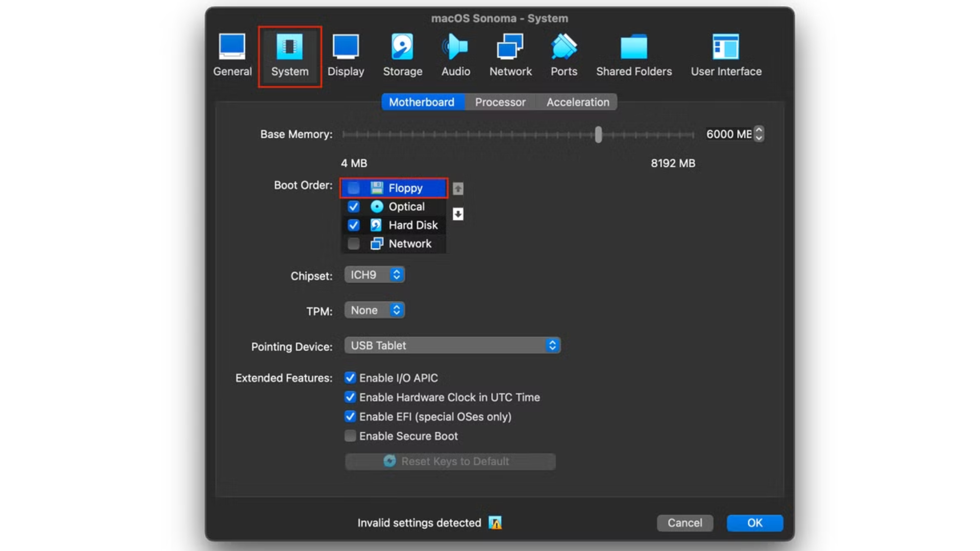
Task: Click Reset Keys to Default button
Action: click(x=450, y=461)
